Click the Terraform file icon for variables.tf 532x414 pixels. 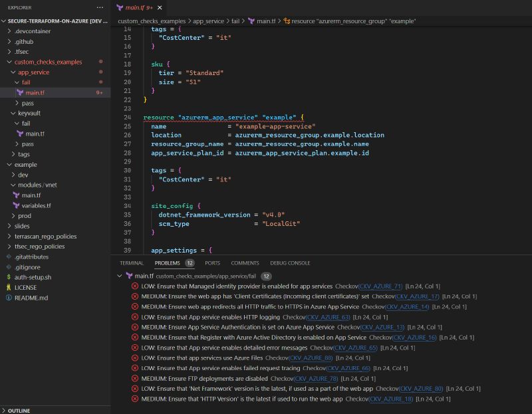click(x=17, y=205)
